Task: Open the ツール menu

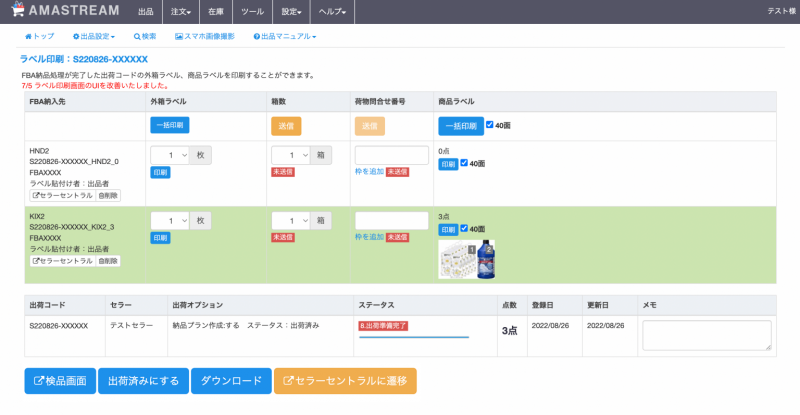Action: pos(253,11)
